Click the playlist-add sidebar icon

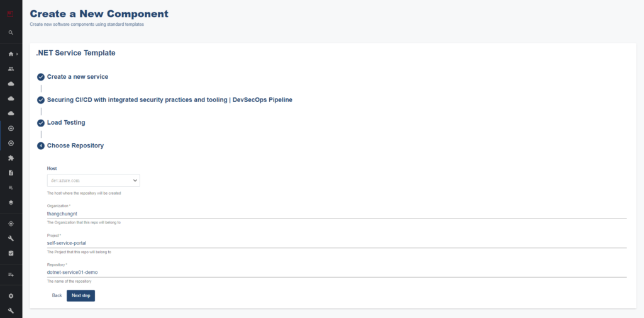pos(11,275)
